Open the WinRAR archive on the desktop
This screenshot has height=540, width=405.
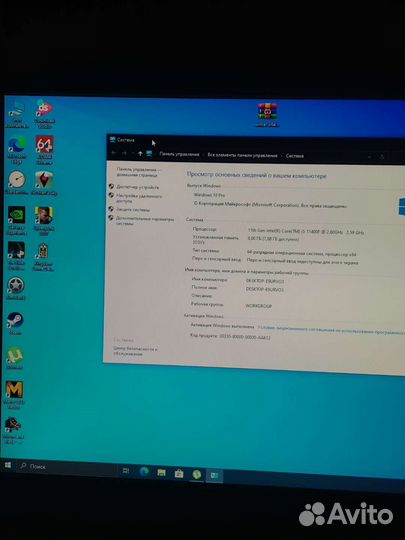click(268, 115)
